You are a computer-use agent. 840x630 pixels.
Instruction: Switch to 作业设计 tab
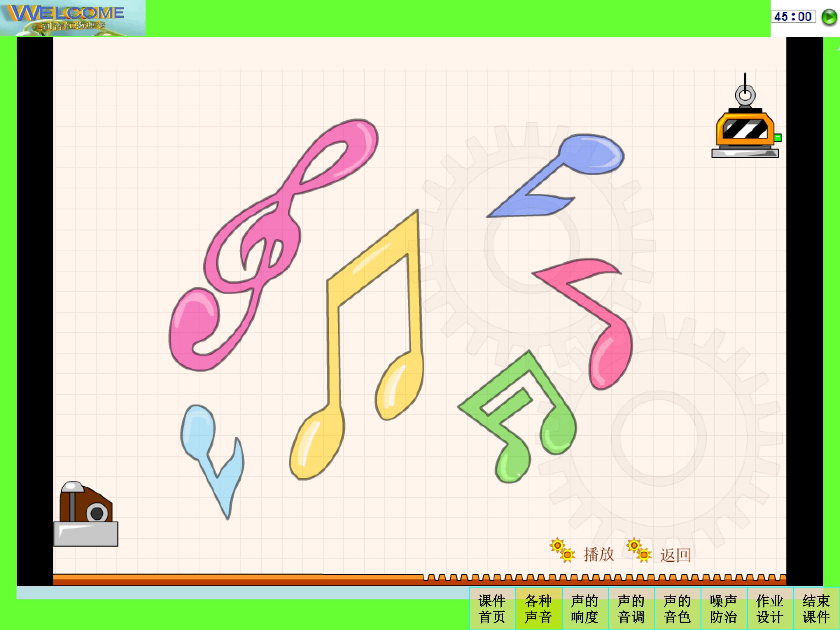[x=770, y=609]
